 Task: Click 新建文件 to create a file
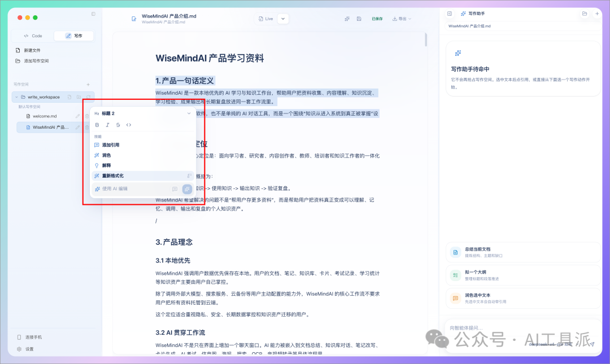pyautogui.click(x=28, y=50)
